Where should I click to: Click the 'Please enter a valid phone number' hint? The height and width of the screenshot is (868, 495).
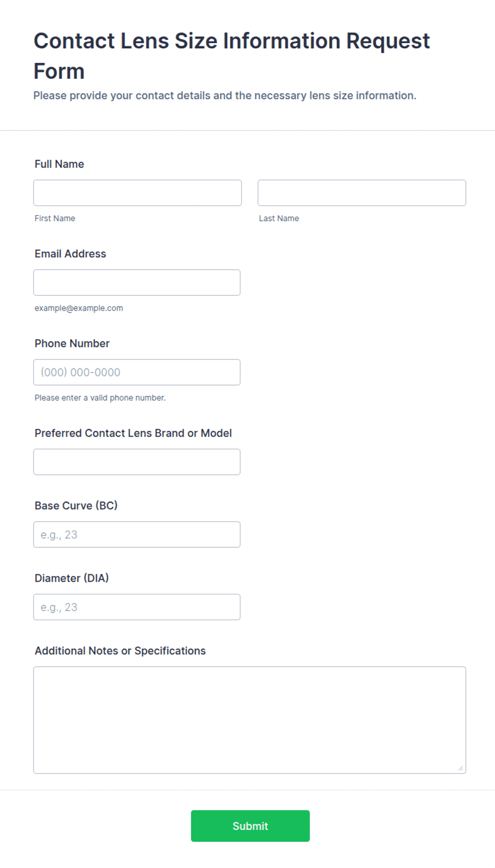pyautogui.click(x=100, y=398)
